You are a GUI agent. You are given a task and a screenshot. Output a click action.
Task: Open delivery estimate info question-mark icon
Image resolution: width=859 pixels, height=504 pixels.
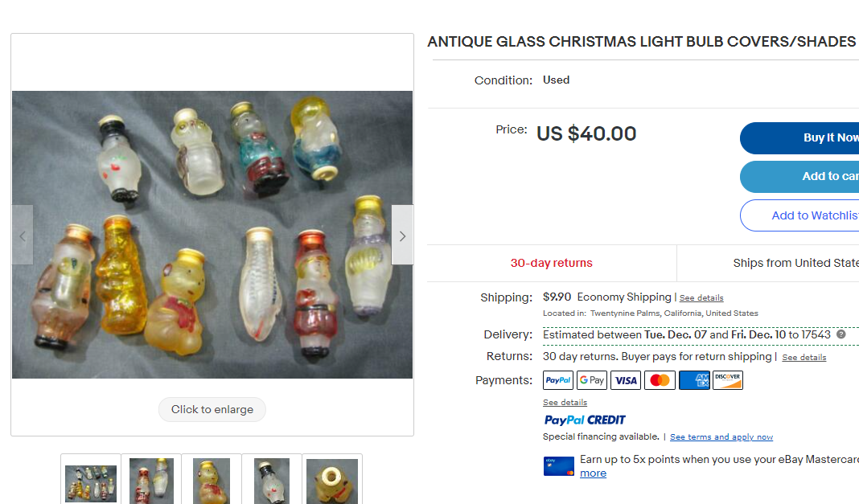tap(841, 334)
